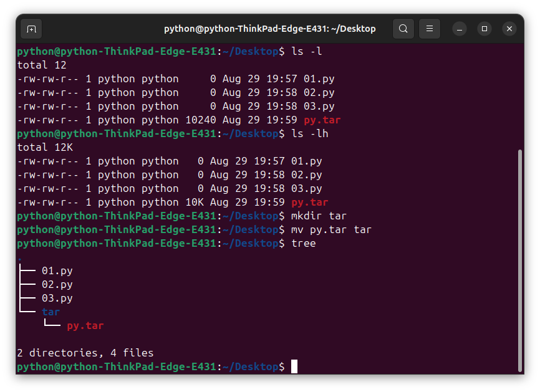The image size is (540, 392).
Task: Click 03.py in the 'ls -l' listing
Action: (x=319, y=107)
